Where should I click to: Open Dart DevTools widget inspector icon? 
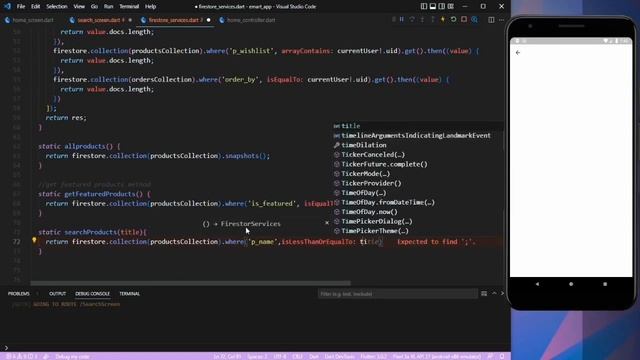pos(474,20)
